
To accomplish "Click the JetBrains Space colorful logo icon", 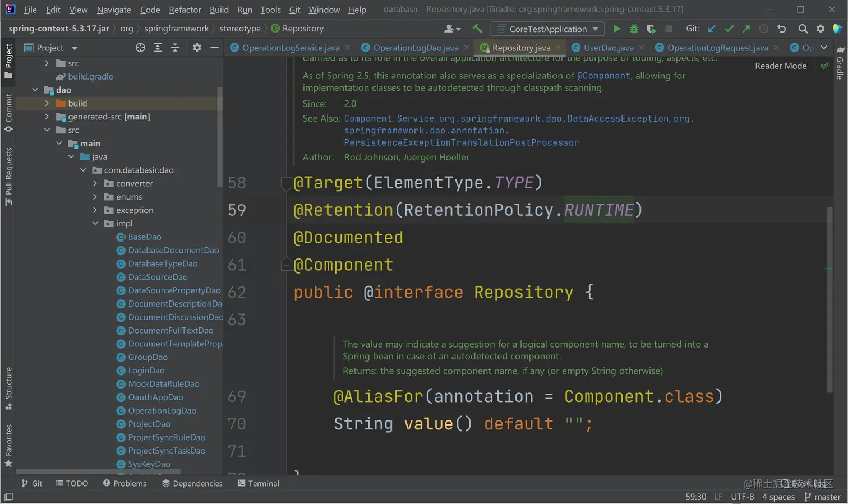I will [x=837, y=29].
